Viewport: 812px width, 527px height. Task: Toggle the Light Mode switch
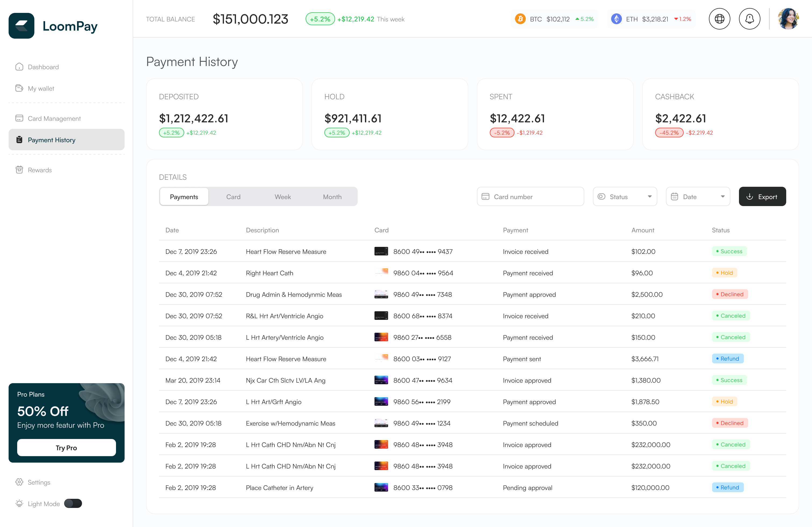point(73,503)
